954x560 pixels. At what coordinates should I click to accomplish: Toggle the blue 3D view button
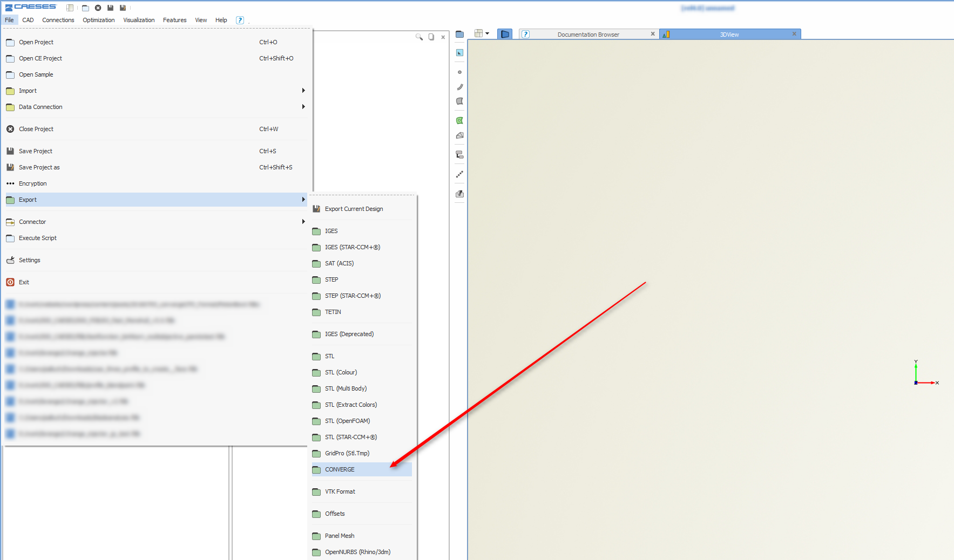pos(505,34)
